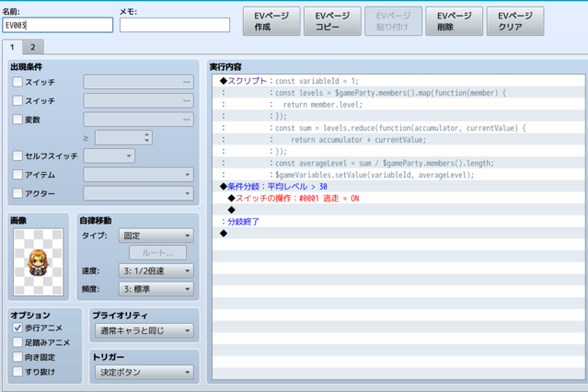Viewport: 588px width, 392px height.
Task: Select the スクリプト command first line
Action: [398, 81]
